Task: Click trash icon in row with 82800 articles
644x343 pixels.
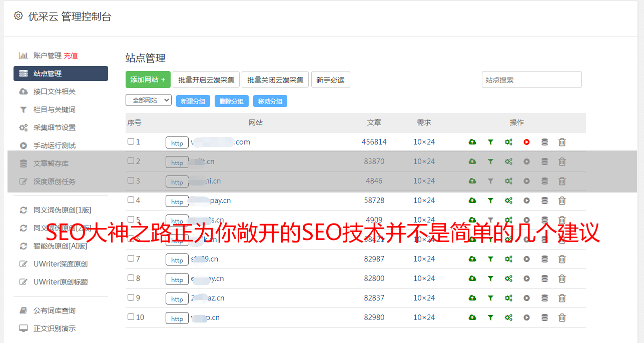Action: 562,278
